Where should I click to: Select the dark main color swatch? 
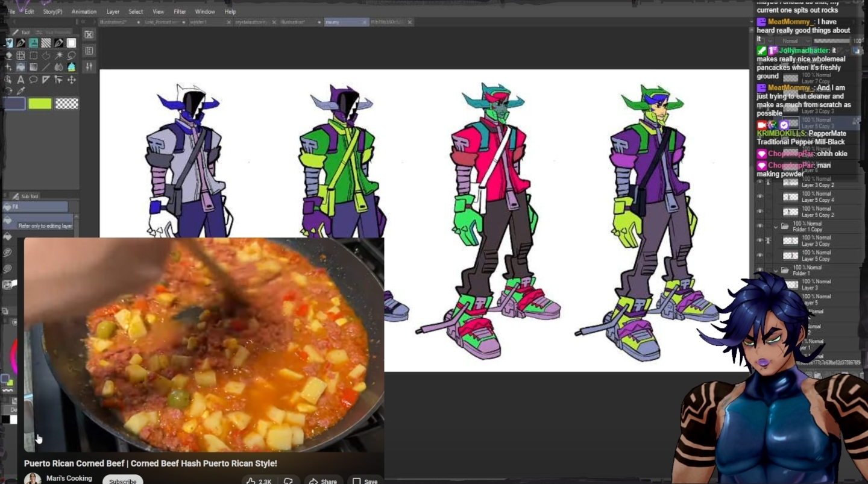tap(14, 104)
